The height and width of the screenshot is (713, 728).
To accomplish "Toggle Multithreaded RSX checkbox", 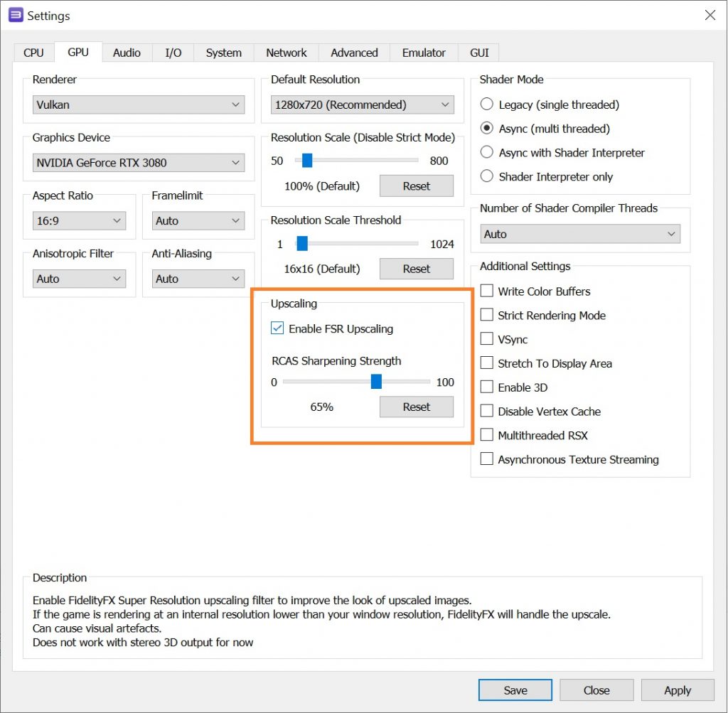I will (x=486, y=435).
